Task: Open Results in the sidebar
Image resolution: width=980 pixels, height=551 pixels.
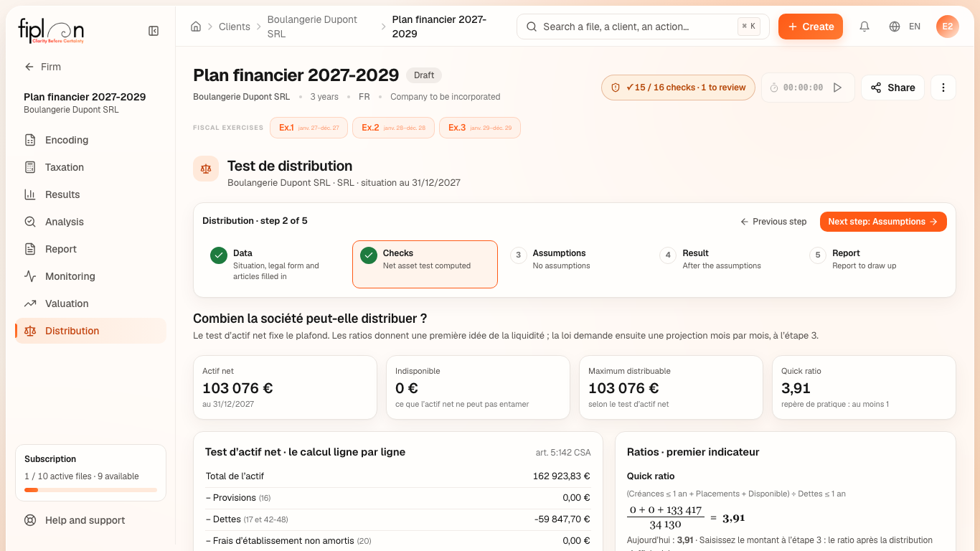Action: point(90,194)
